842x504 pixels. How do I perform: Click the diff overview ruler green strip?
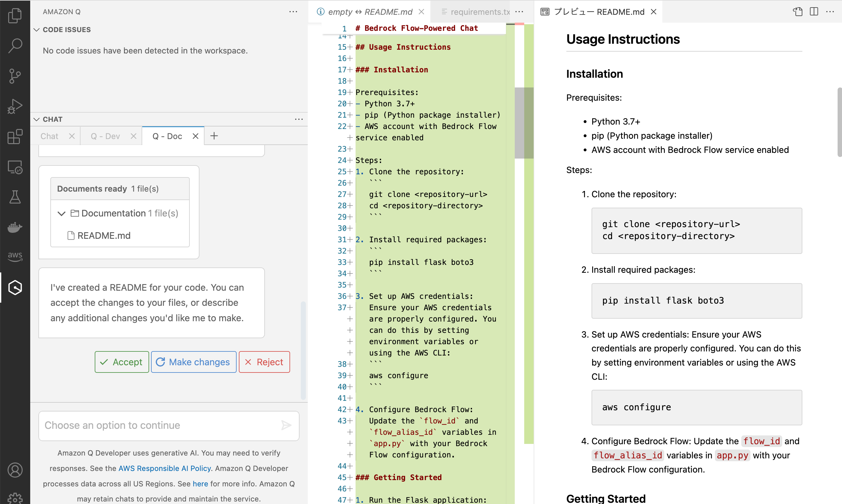[x=529, y=234]
